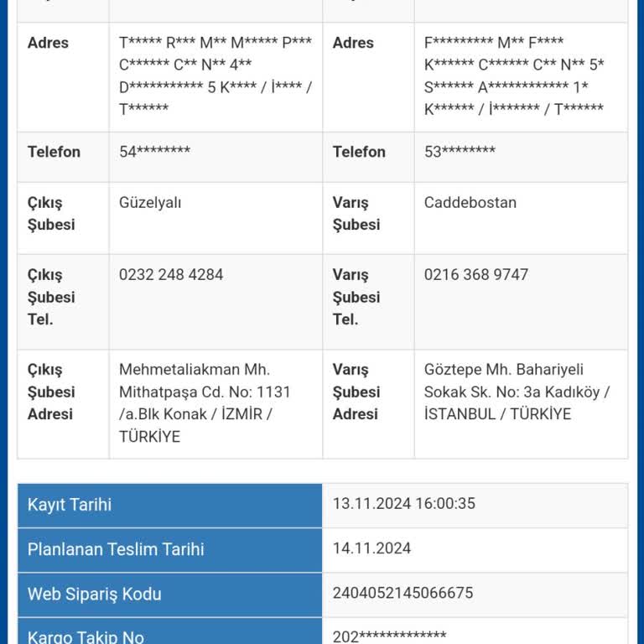Click the masked sender address starting T*****
Viewport: 644px width, 644px height.
click(215, 75)
